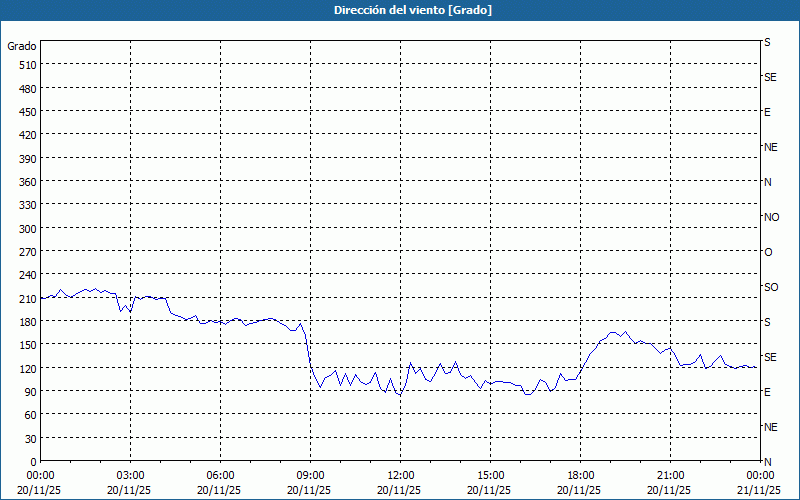Click the 09:00 time axis label

point(310,475)
